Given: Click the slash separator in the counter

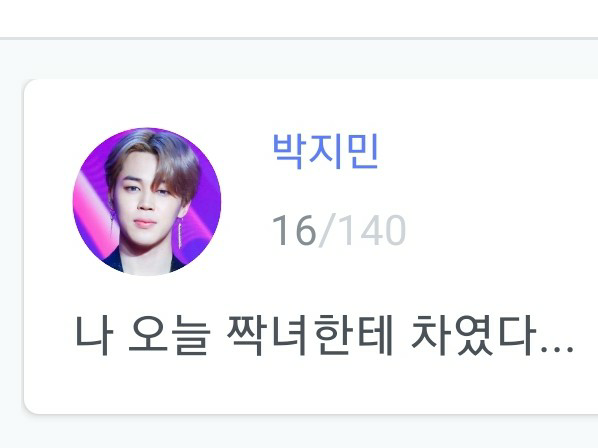Looking at the screenshot, I should pos(327,230).
